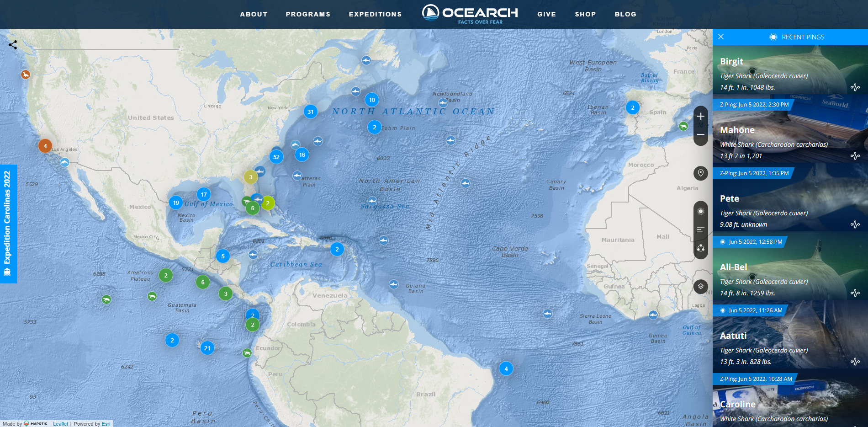Click the track icon on Pete's card
Viewport: 868px width, 427px height.
click(x=855, y=224)
